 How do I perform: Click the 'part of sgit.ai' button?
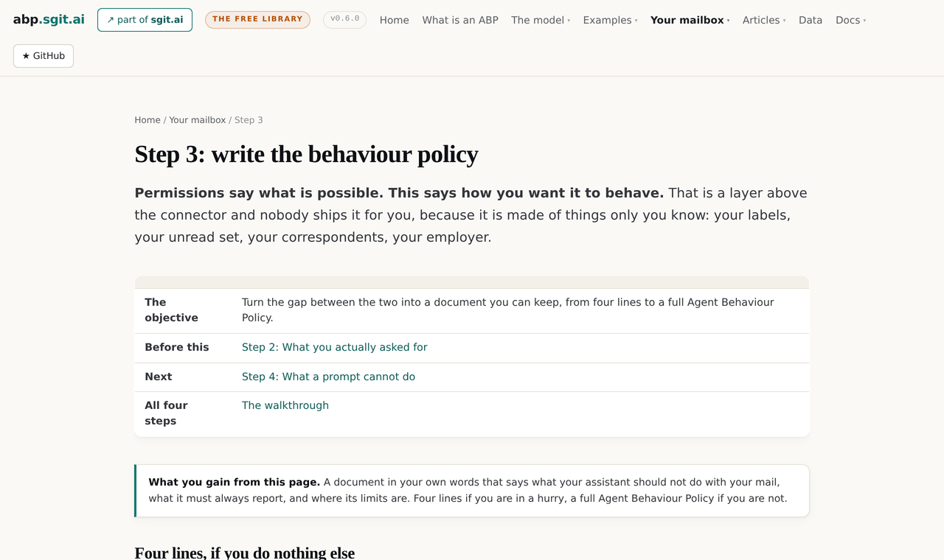145,20
